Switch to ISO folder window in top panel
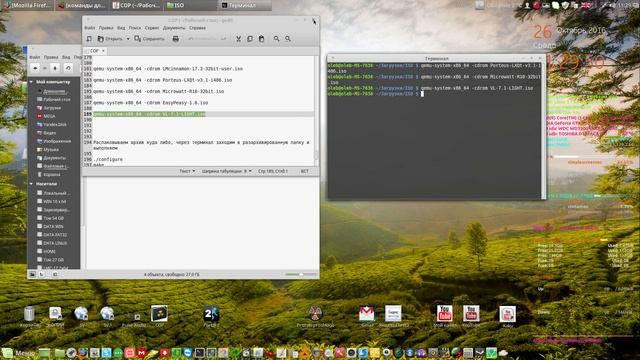 pos(190,5)
